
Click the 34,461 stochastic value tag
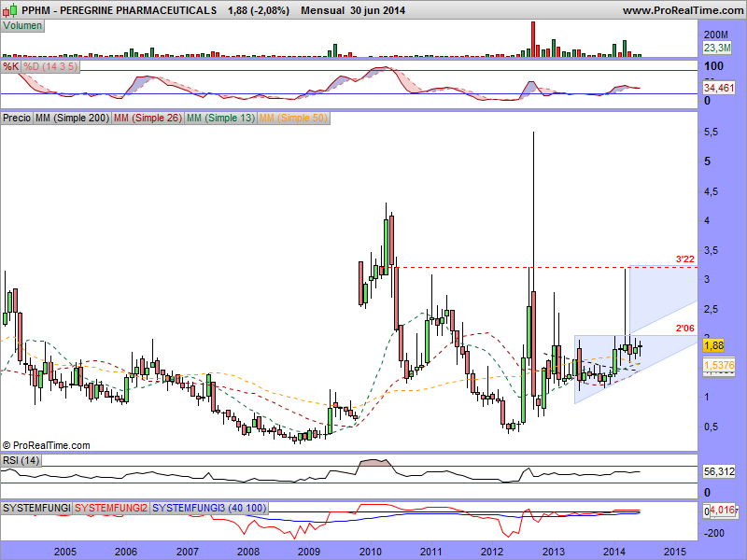(x=719, y=88)
